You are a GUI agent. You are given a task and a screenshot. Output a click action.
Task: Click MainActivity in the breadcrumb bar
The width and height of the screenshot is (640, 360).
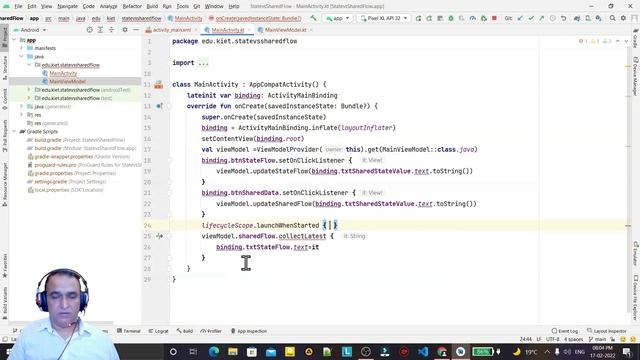(x=188, y=18)
